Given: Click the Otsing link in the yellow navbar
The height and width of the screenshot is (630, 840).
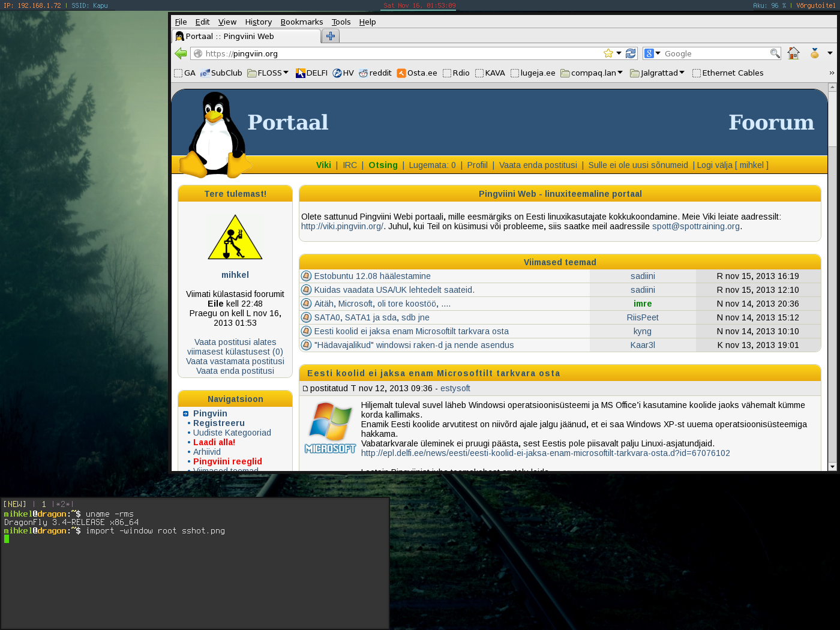Looking at the screenshot, I should tap(383, 165).
